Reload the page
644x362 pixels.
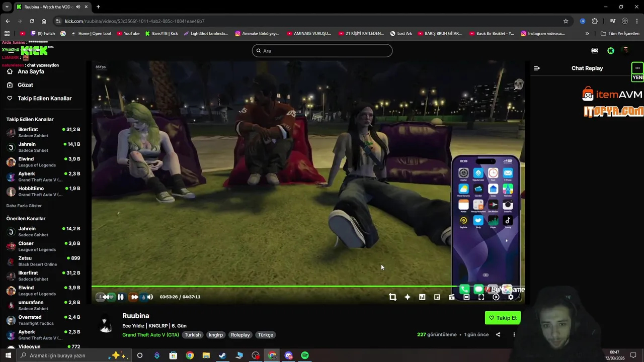click(x=32, y=21)
